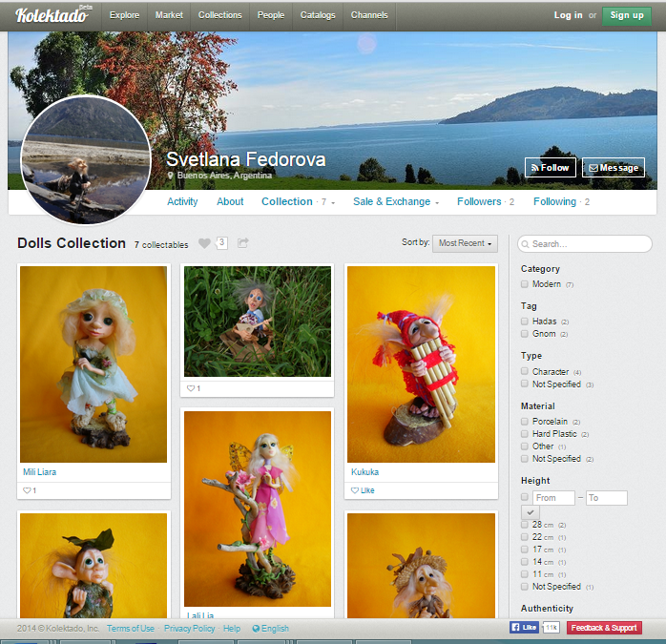Check the Other material filter

pyautogui.click(x=525, y=447)
